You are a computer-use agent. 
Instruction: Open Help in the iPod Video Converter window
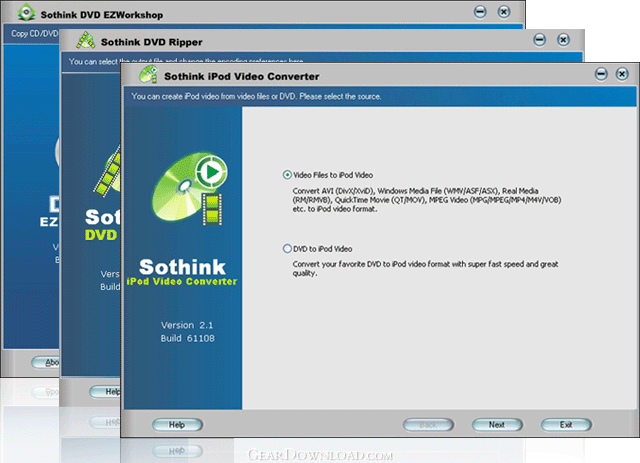pyautogui.click(x=177, y=425)
